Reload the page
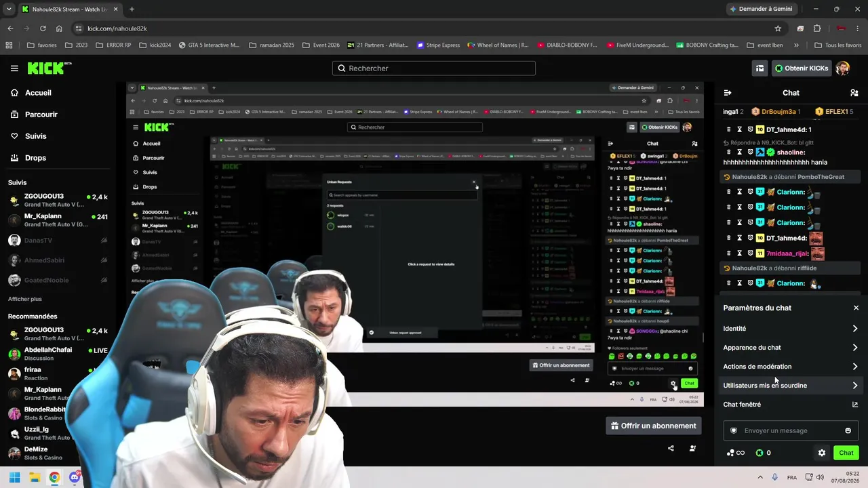 [43, 28]
